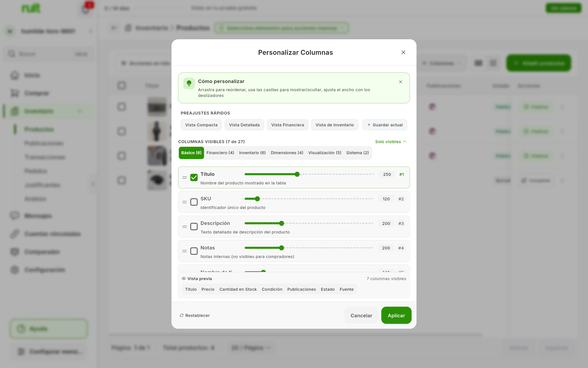Switch to Visualización (5) tab
The height and width of the screenshot is (368, 588).
tap(325, 153)
